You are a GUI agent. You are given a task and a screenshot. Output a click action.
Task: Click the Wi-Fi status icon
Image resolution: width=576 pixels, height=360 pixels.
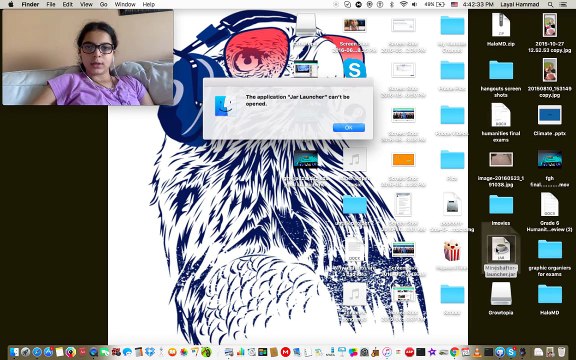click(403, 4)
